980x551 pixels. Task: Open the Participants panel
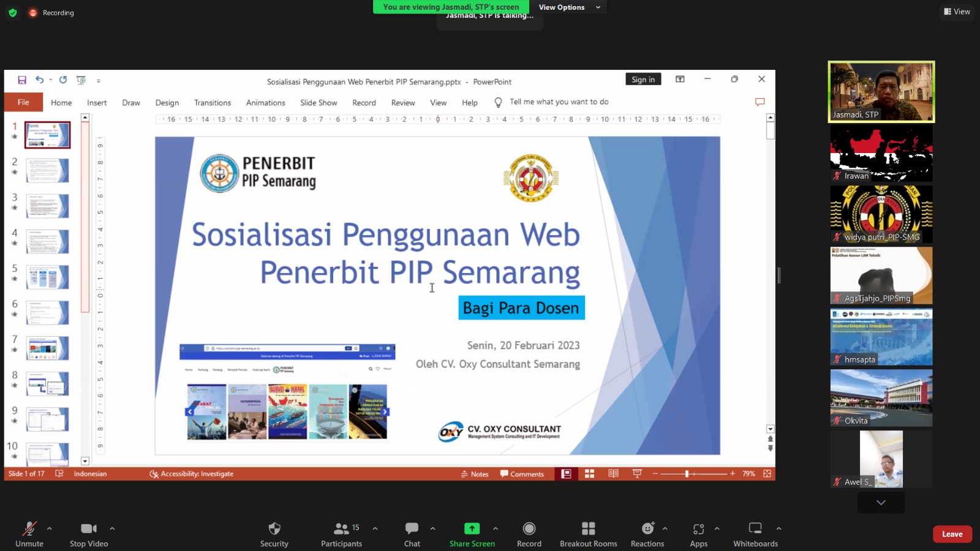pyautogui.click(x=342, y=534)
